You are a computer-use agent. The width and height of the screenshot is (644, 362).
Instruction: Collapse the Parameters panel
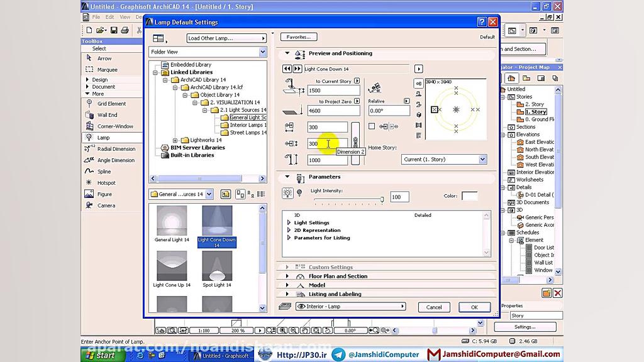click(287, 177)
